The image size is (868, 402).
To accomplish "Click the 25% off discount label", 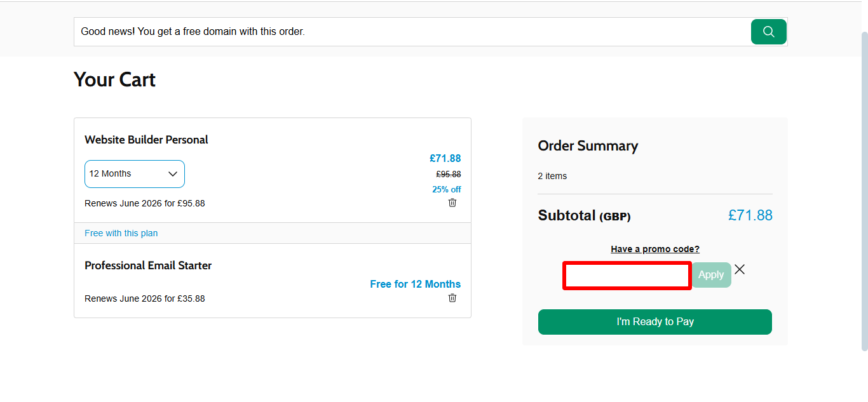I will click(446, 189).
